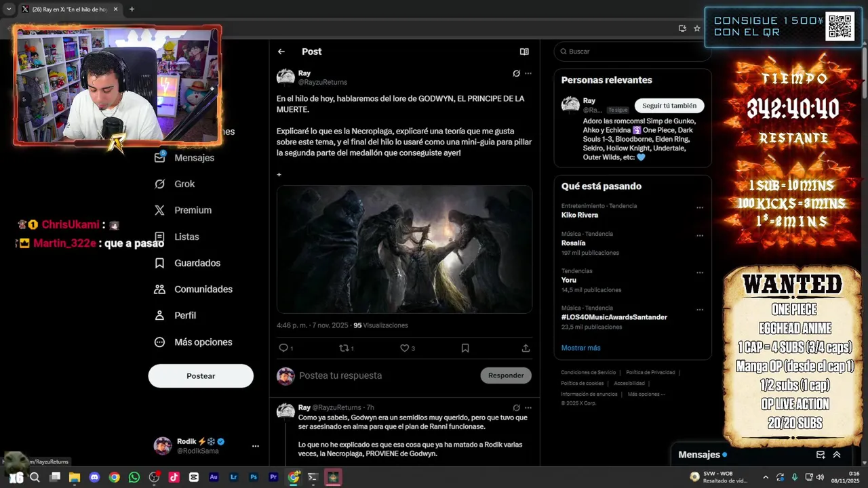Open Política de cookies link
This screenshot has height=488, width=868.
pyautogui.click(x=583, y=383)
